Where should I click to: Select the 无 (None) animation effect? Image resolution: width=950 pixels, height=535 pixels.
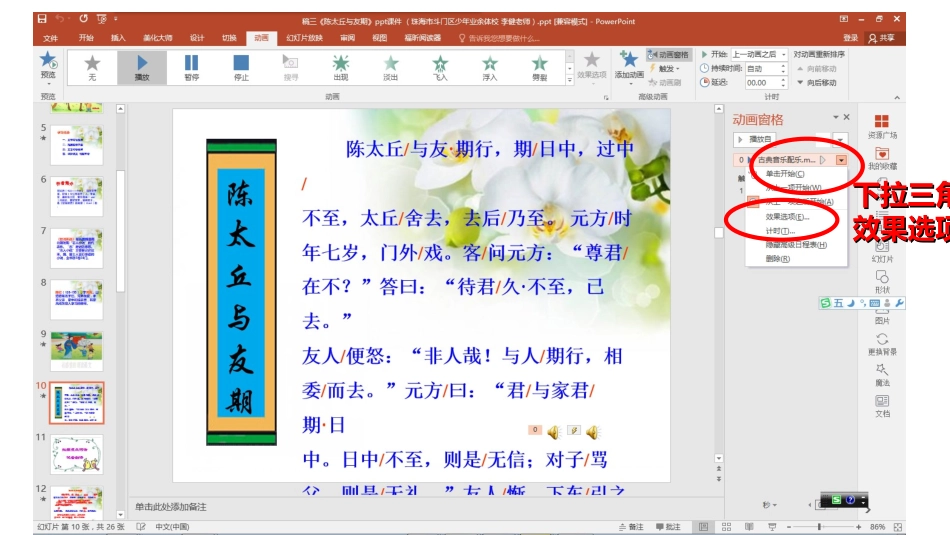tap(92, 67)
